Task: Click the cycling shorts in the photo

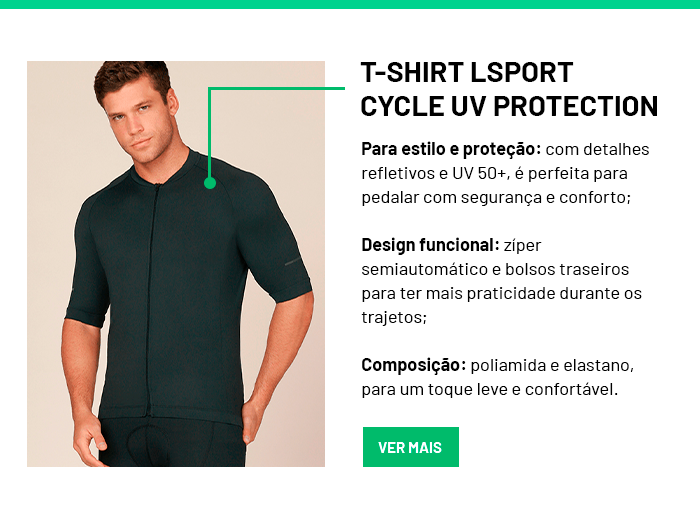Action: [172, 443]
